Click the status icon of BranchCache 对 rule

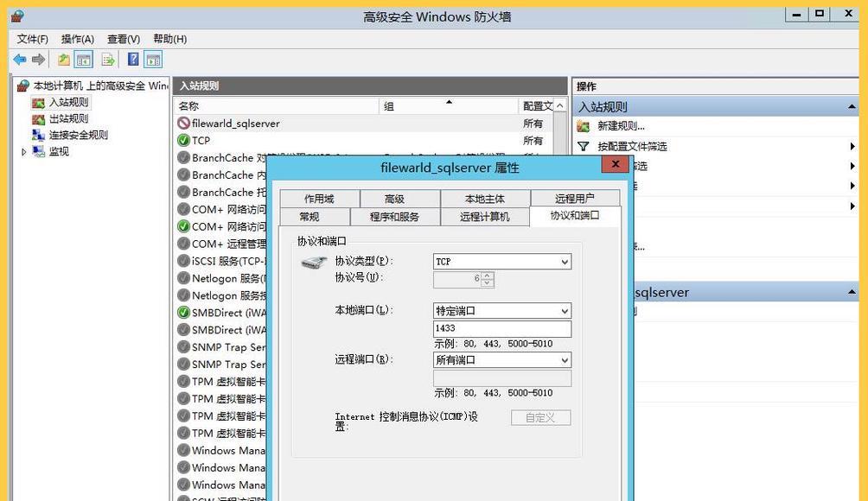184,157
